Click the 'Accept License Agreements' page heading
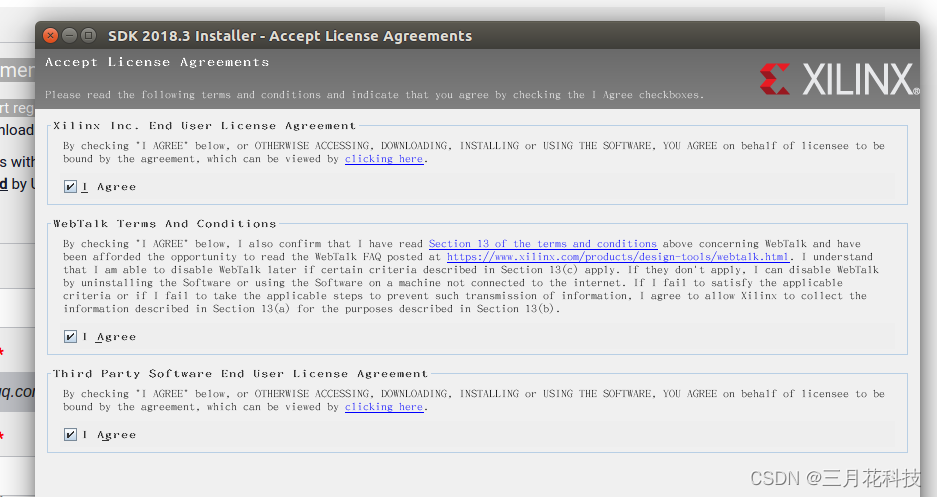The width and height of the screenshot is (937, 497). pos(157,62)
